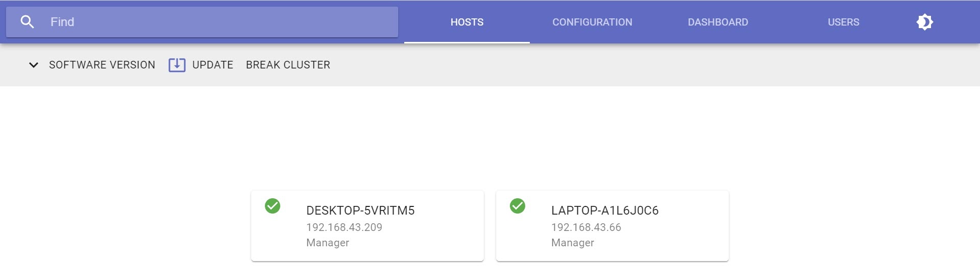Open the DESKTOP-5VRITM5 host name

360,211
